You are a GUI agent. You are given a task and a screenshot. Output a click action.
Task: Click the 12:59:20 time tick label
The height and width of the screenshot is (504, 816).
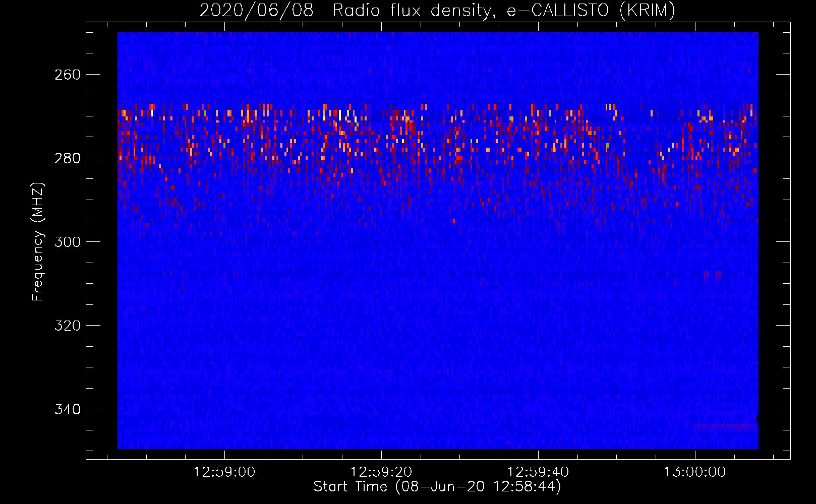pos(381,472)
